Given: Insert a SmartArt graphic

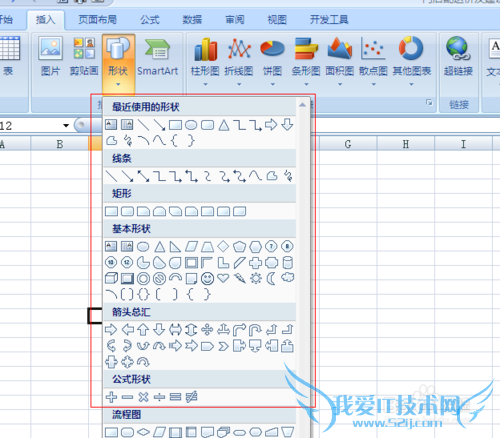Looking at the screenshot, I should coord(158,57).
